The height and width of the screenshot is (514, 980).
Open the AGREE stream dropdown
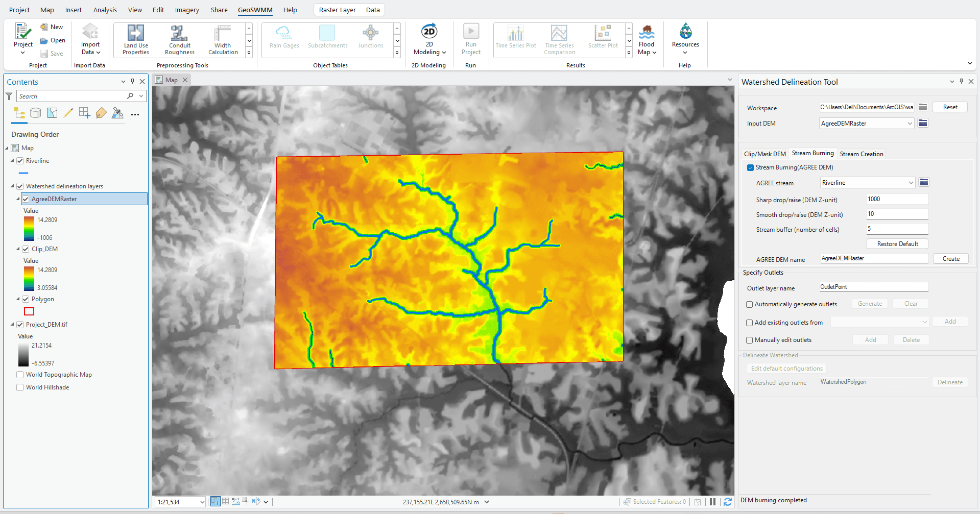tap(911, 183)
